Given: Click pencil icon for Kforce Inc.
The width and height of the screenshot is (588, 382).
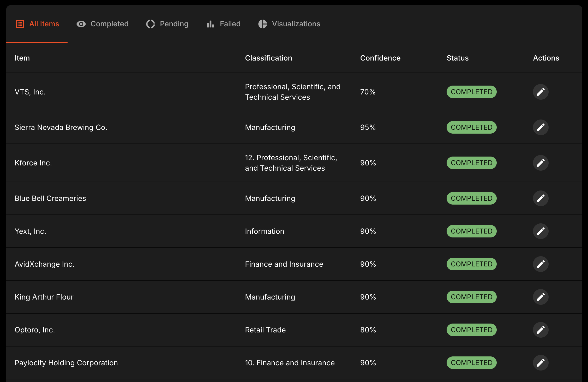Looking at the screenshot, I should click(x=541, y=163).
